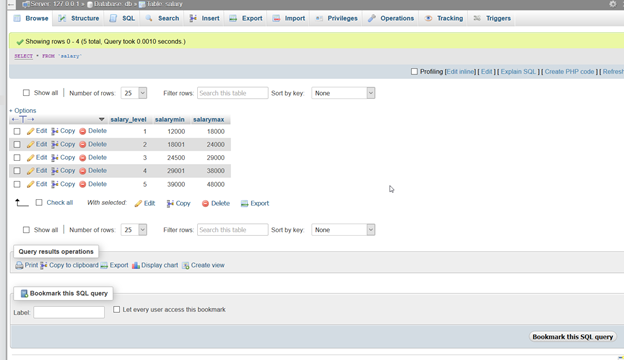Viewport: 624px width, 360px height.
Task: Click the red Delete icon for salary level 2
Action: coord(83,144)
